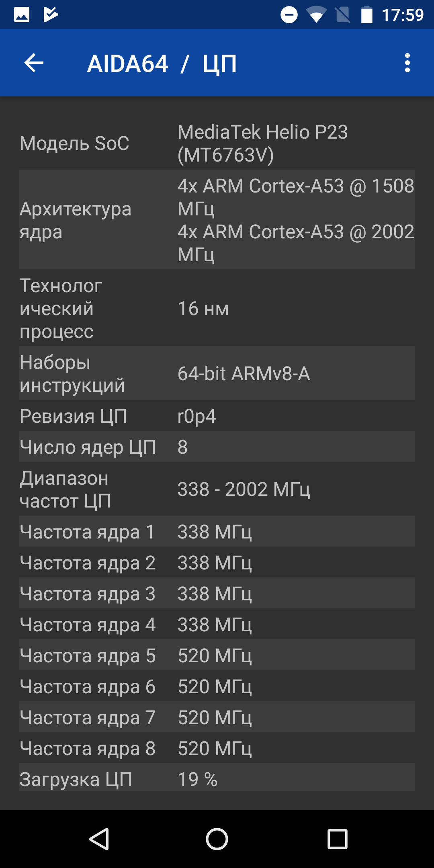Select the Число ядер ЦП row

[217, 446]
